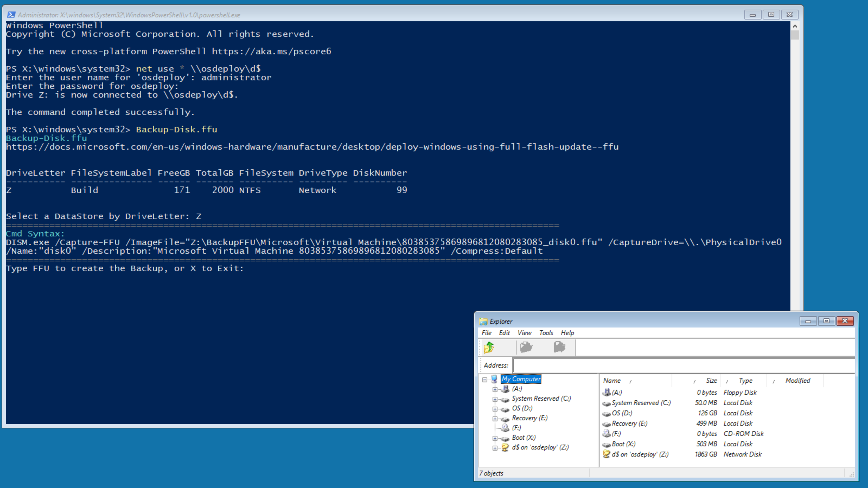
Task: Open the Help menu in Explorer
Action: click(567, 333)
